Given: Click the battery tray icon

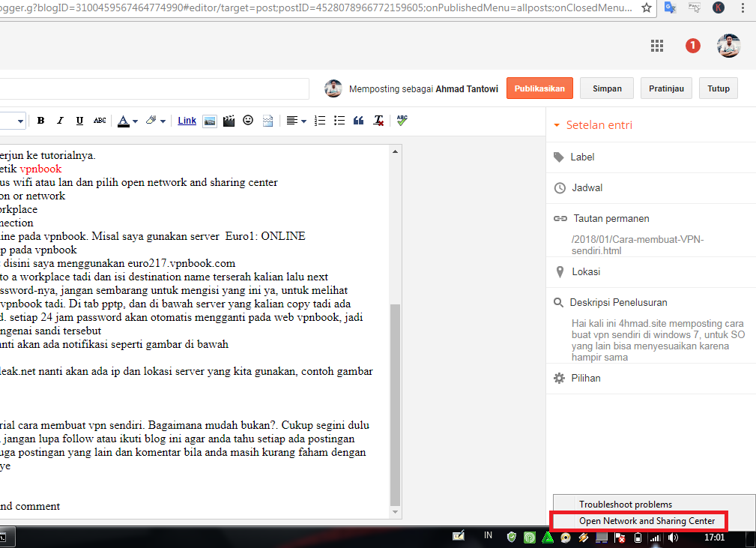Looking at the screenshot, I should 638,538.
